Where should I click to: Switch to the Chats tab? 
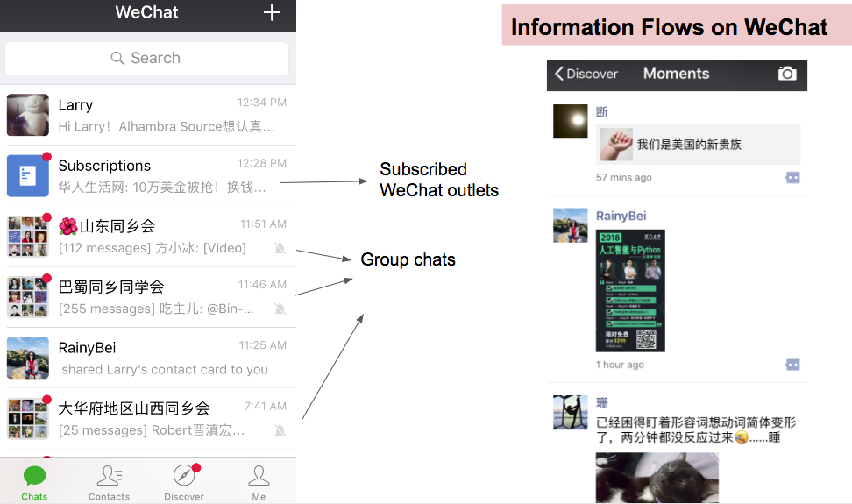34,483
